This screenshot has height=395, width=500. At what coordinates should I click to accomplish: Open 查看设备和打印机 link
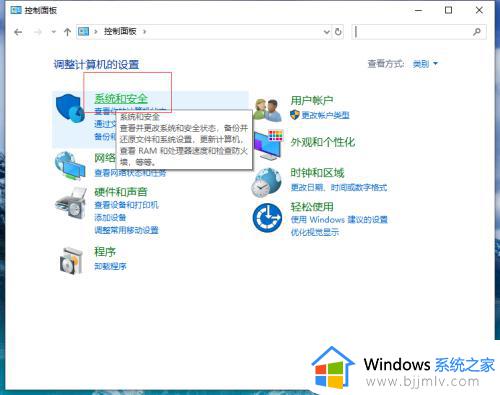[126, 205]
